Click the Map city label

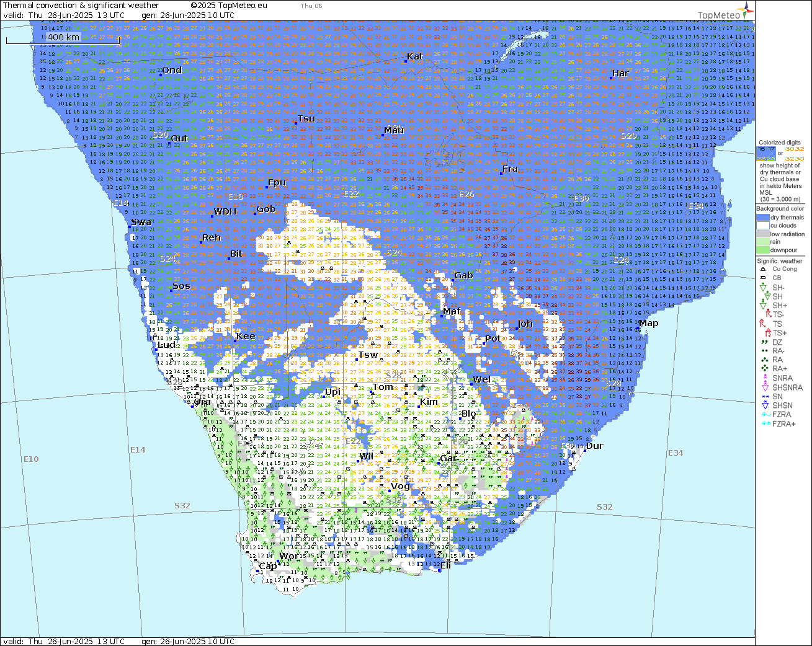coord(648,323)
